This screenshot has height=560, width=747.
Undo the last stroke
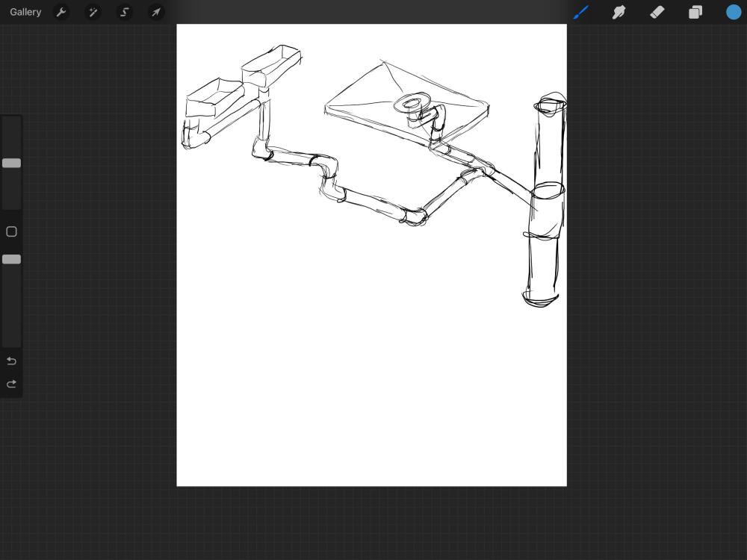click(x=11, y=361)
